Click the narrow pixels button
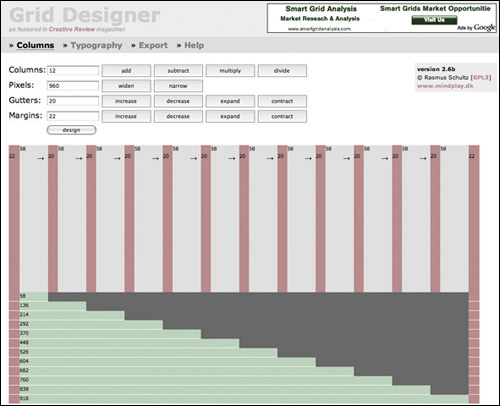Image resolution: width=500 pixels, height=406 pixels. 178,86
